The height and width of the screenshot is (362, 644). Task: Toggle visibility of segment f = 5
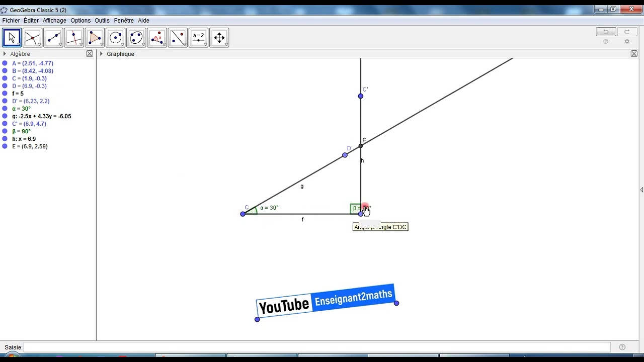5,94
